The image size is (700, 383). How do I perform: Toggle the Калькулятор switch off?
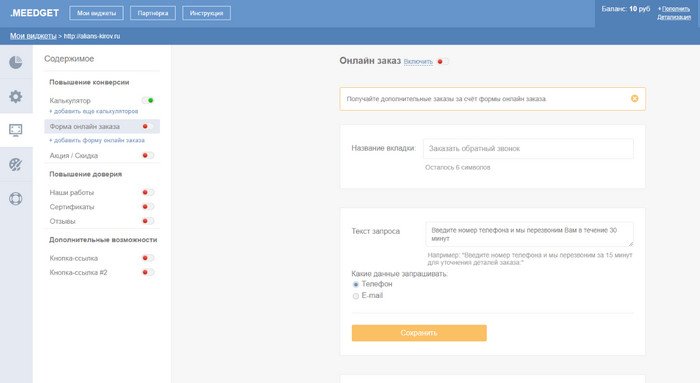[148, 100]
